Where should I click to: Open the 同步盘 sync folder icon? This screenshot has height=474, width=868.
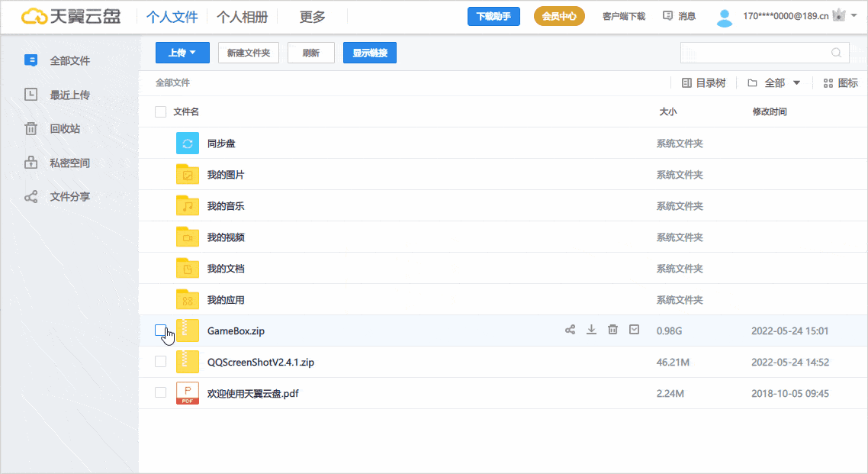point(188,143)
